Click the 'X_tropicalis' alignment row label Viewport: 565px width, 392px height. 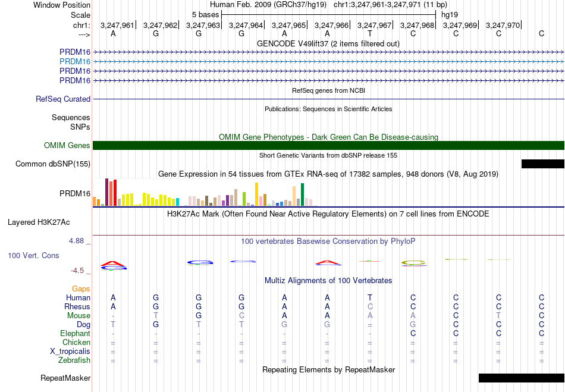[x=70, y=352]
